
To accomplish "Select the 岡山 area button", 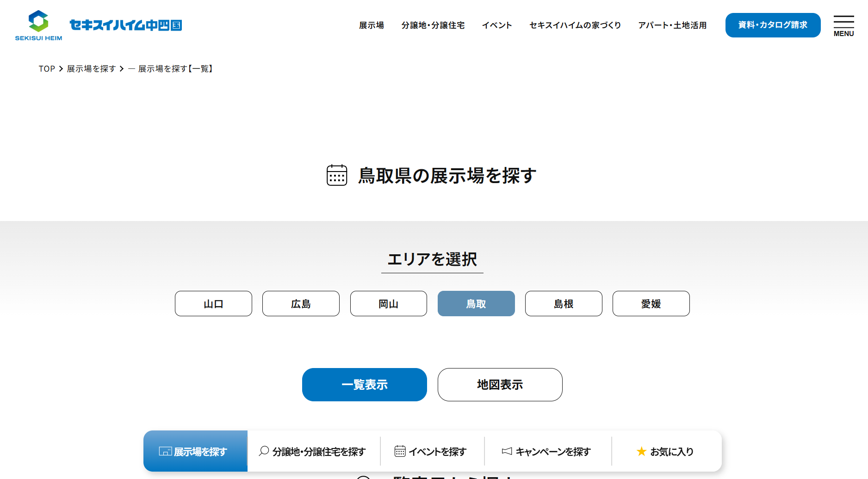I will [388, 304].
